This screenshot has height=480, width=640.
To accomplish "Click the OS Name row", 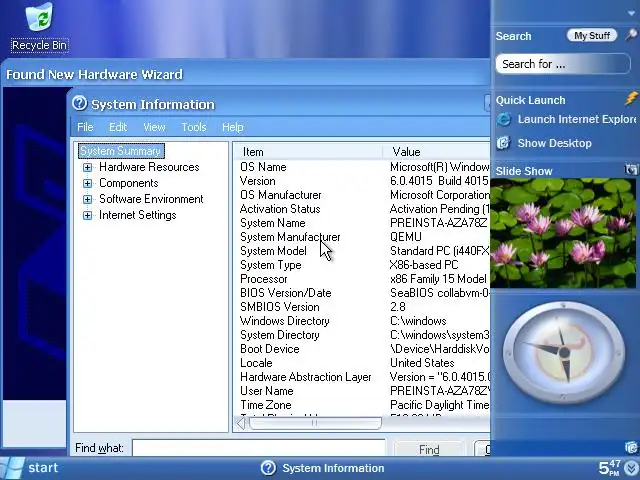I will [x=364, y=167].
